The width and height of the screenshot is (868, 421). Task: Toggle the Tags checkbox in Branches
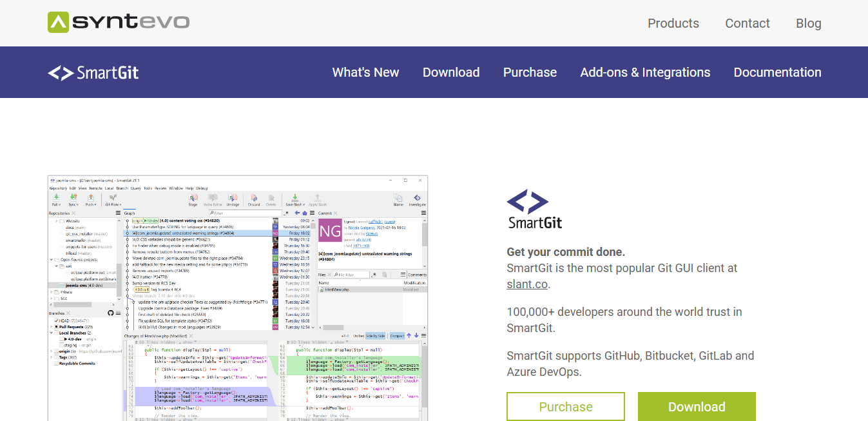pyautogui.click(x=57, y=357)
